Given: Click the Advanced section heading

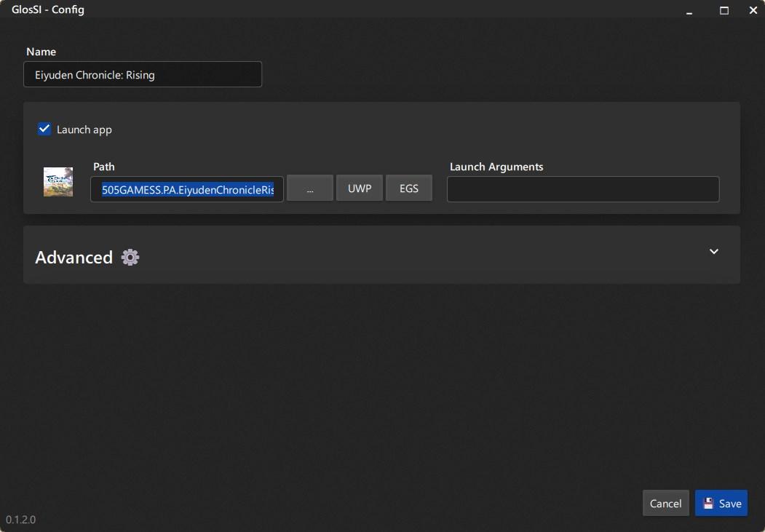Looking at the screenshot, I should 74,258.
